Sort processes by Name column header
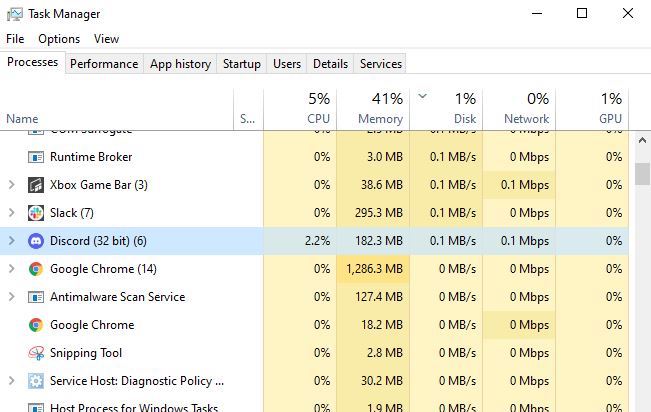This screenshot has height=412, width=651. 117,109
